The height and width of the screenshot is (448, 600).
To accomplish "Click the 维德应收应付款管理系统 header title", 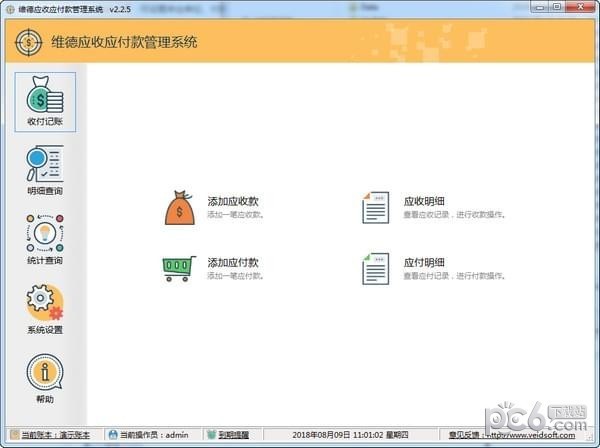I will 124,42.
